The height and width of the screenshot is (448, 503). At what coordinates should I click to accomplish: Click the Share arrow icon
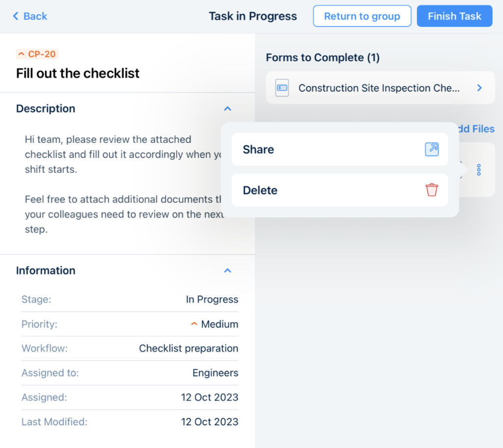(x=431, y=150)
